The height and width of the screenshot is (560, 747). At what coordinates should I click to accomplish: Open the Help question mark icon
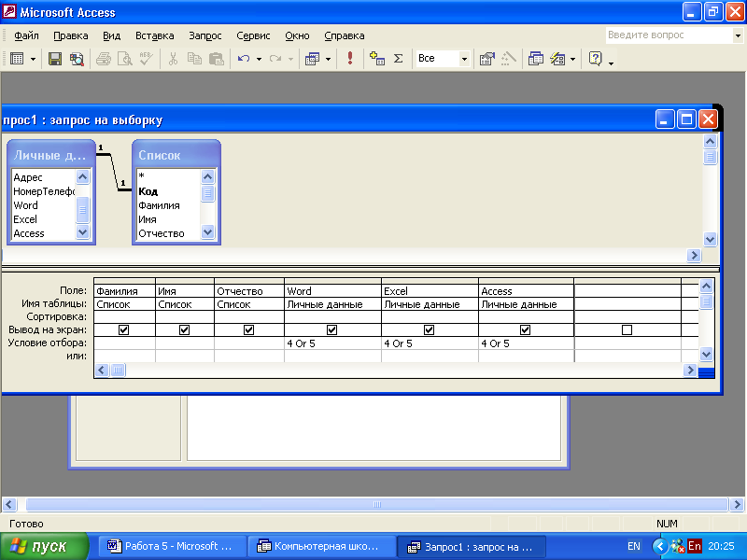[595, 59]
